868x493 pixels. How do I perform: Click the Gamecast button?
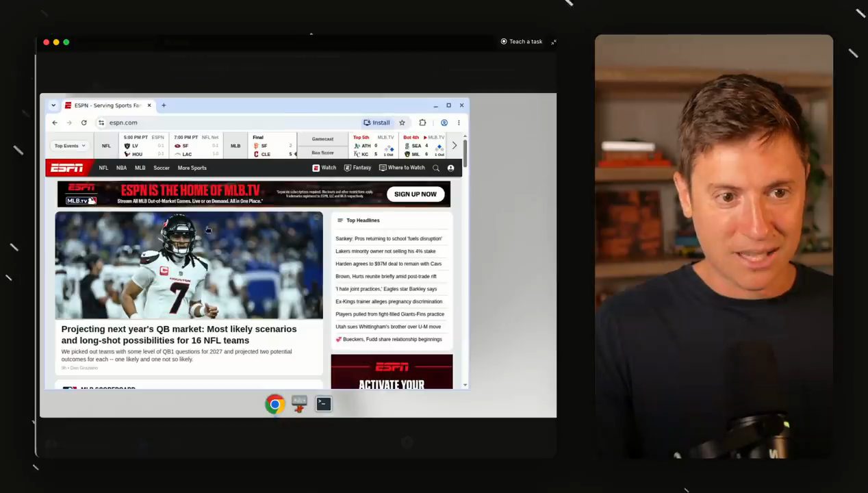[x=322, y=139]
